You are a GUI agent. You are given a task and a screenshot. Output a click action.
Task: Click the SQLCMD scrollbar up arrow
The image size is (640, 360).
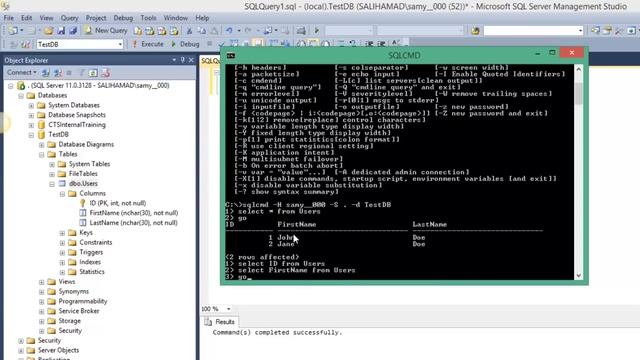(x=578, y=69)
